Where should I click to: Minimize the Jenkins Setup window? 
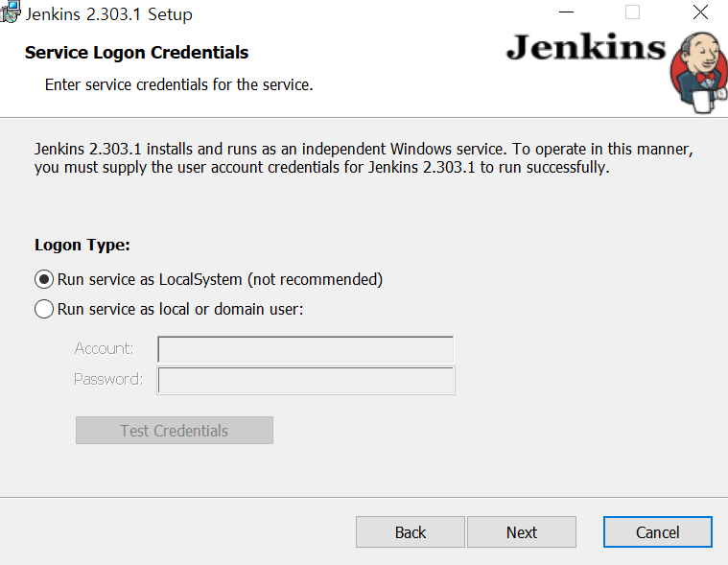pos(567,12)
